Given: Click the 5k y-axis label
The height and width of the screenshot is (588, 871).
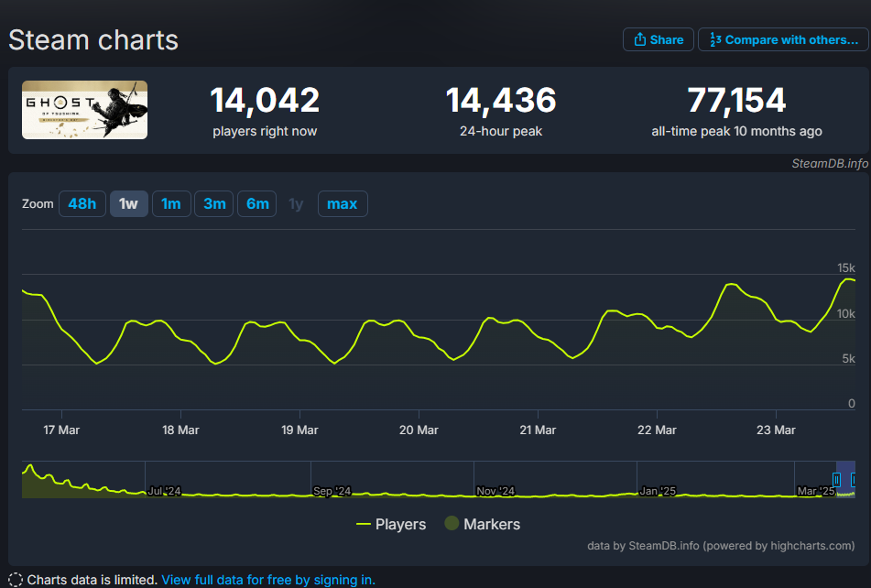Looking at the screenshot, I should pos(849,359).
